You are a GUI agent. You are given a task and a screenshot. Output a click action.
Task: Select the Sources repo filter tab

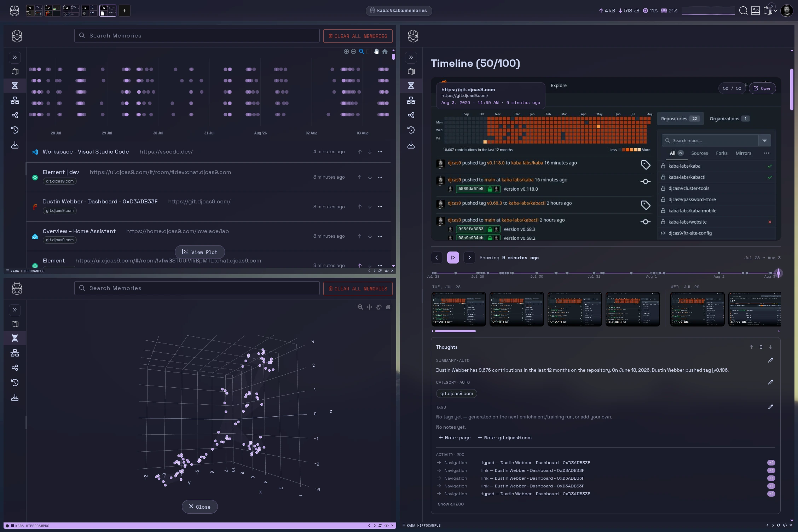[699, 153]
